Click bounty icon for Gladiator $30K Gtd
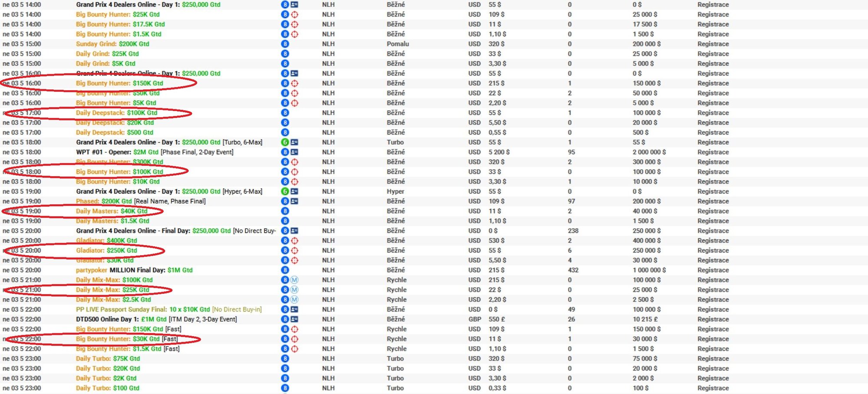Screen dimensions: 868x394 [295, 260]
